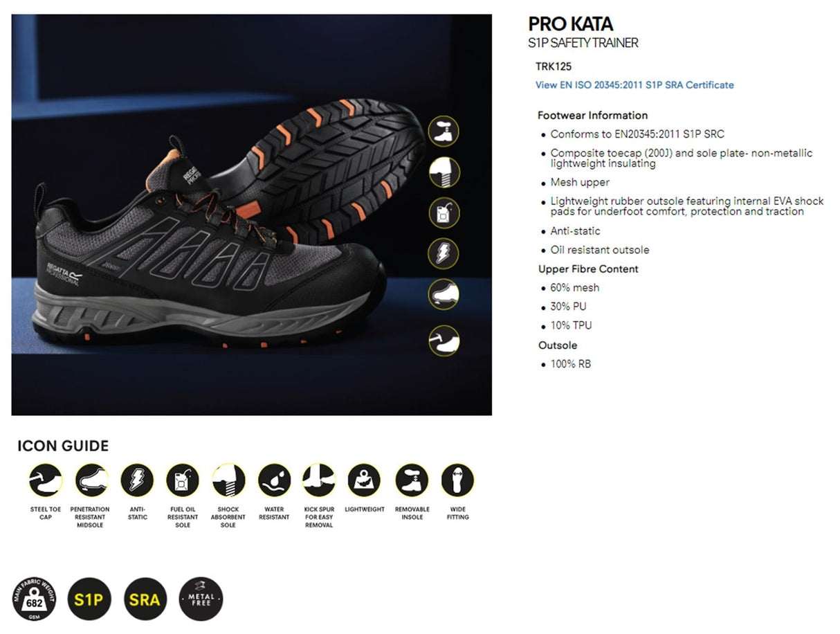Click the Kick Spur For Easy Removal icon

point(319,480)
